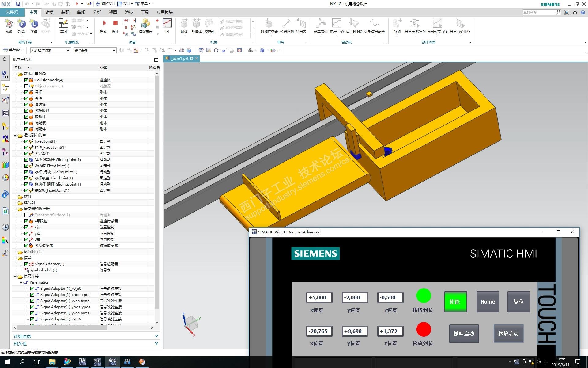Uncheck the CollisionBody(4) checkbox
This screenshot has width=588, height=368.
pyautogui.click(x=26, y=80)
